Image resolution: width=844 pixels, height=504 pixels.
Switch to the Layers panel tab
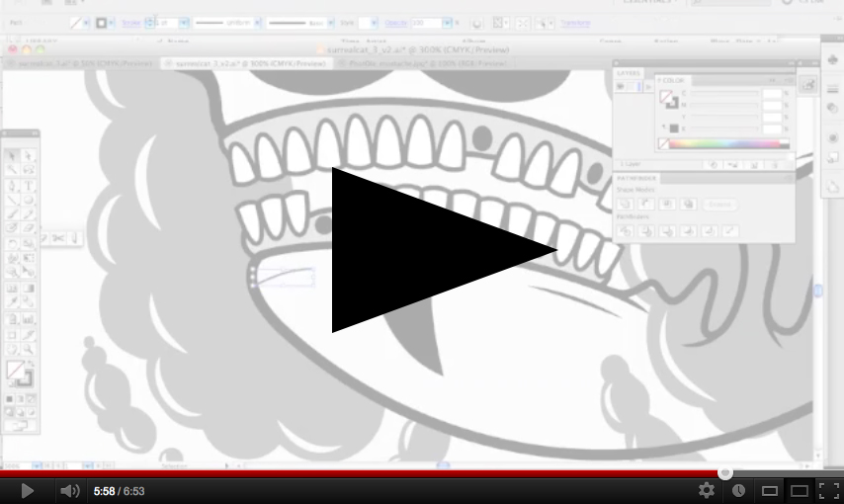click(629, 73)
